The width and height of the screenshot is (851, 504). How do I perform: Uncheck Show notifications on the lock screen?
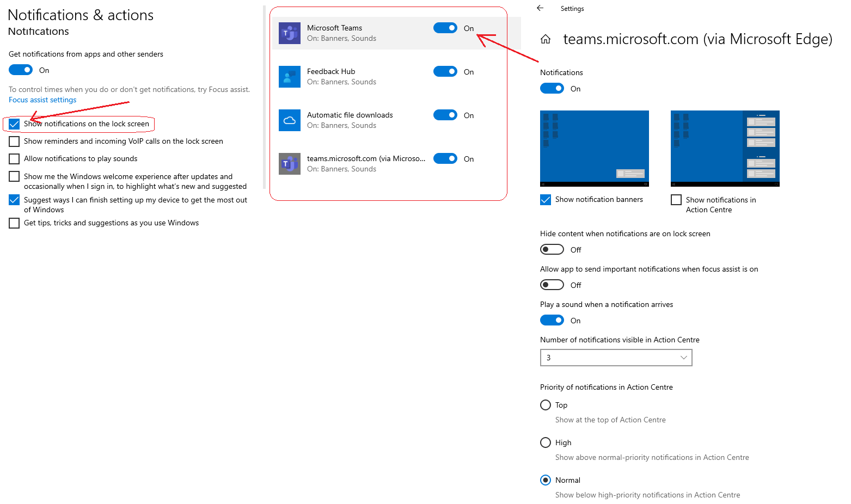14,124
